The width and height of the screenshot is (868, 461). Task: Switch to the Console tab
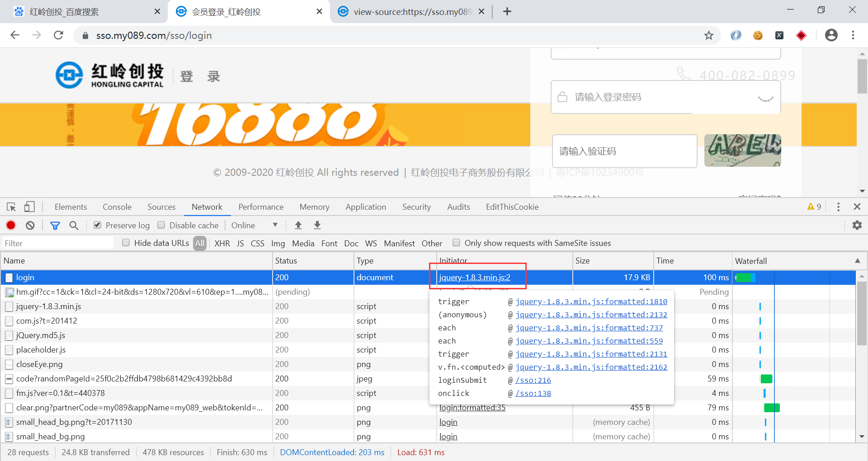tap(117, 207)
